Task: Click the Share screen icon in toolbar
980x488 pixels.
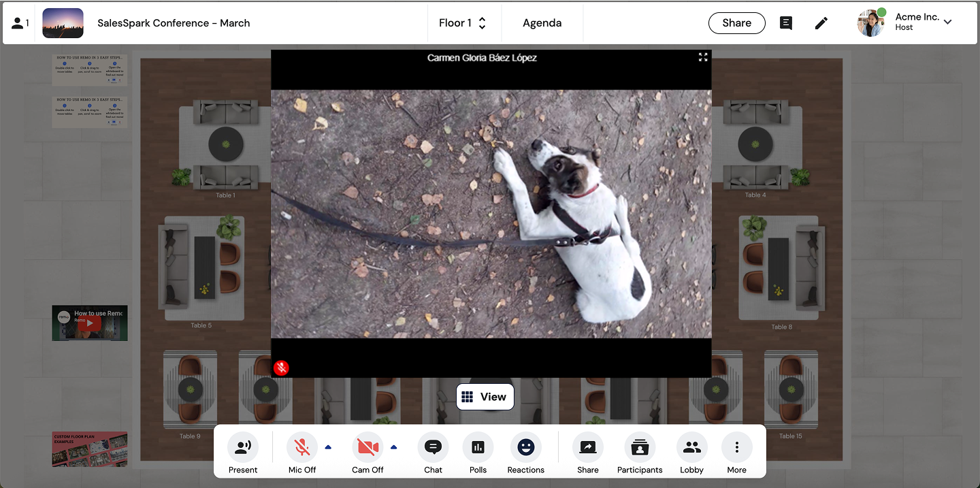Action: pos(587,448)
